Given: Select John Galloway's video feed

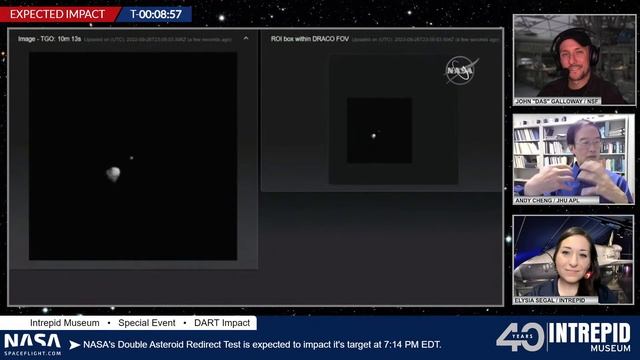Looking at the screenshot, I should coord(574,60).
